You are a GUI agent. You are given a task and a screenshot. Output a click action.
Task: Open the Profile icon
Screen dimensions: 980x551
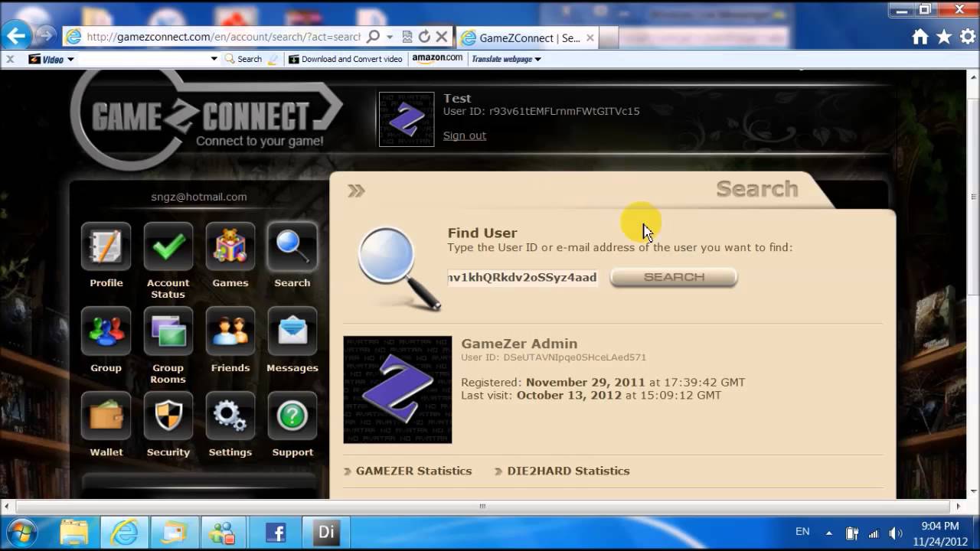[x=106, y=247]
